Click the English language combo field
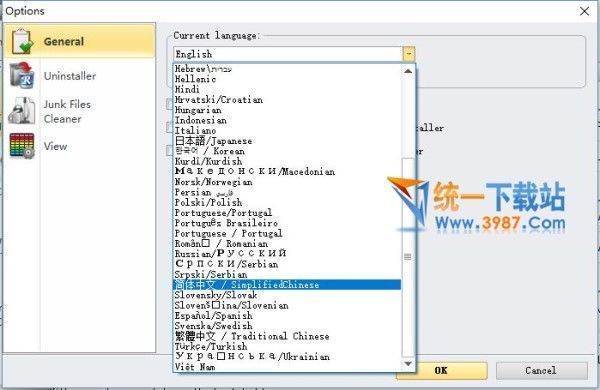The image size is (600, 390). point(288,54)
